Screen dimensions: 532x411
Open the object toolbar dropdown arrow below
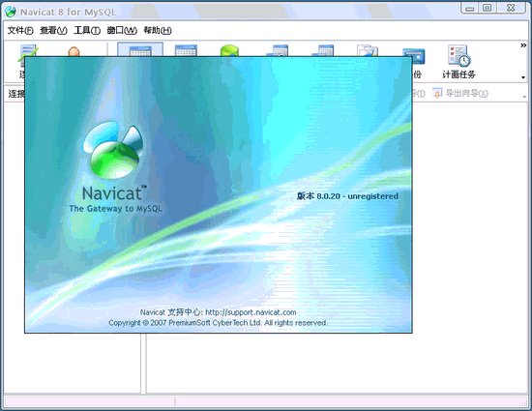pos(525,98)
